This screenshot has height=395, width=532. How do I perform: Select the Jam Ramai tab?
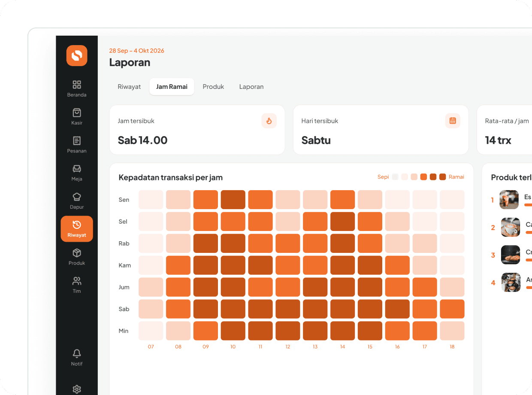coord(172,87)
